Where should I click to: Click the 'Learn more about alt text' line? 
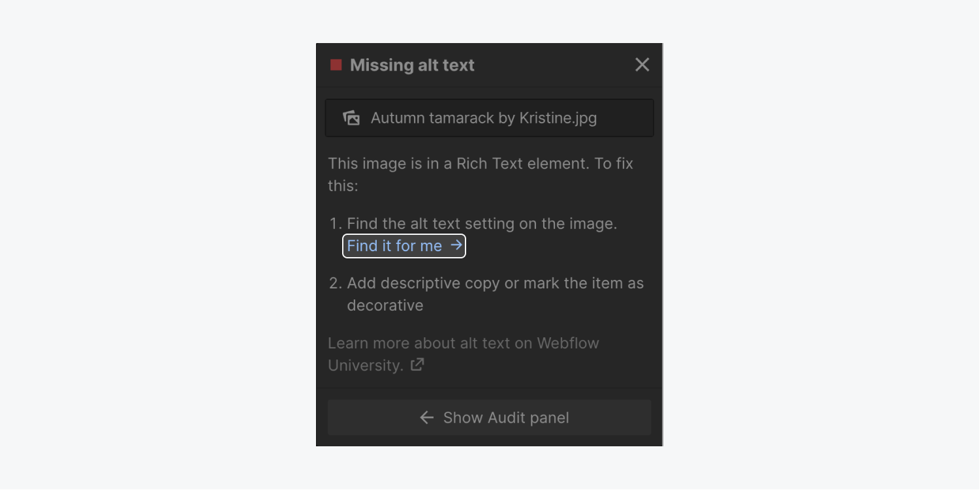point(463,343)
